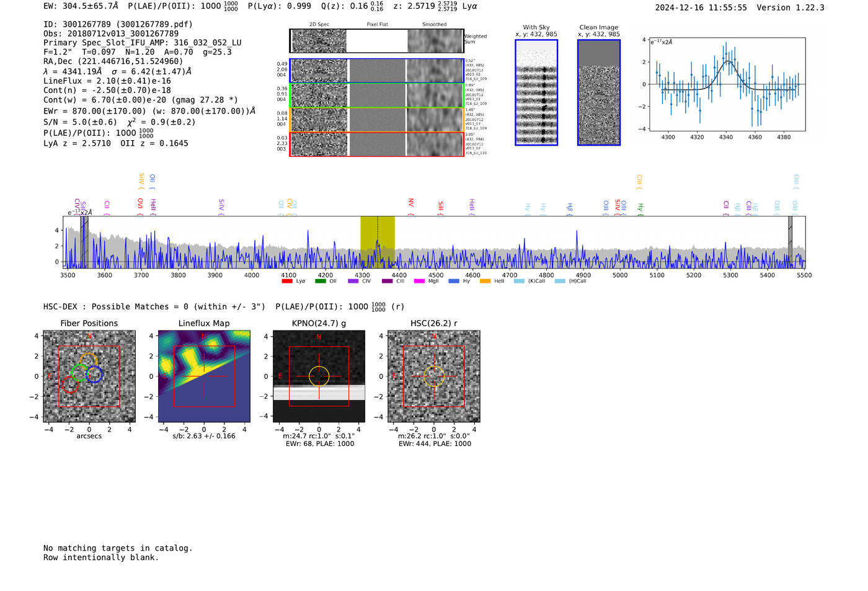Click the yellow highlighted line region in spectrum
Viewport: 868px width, 591px height.
(378, 242)
